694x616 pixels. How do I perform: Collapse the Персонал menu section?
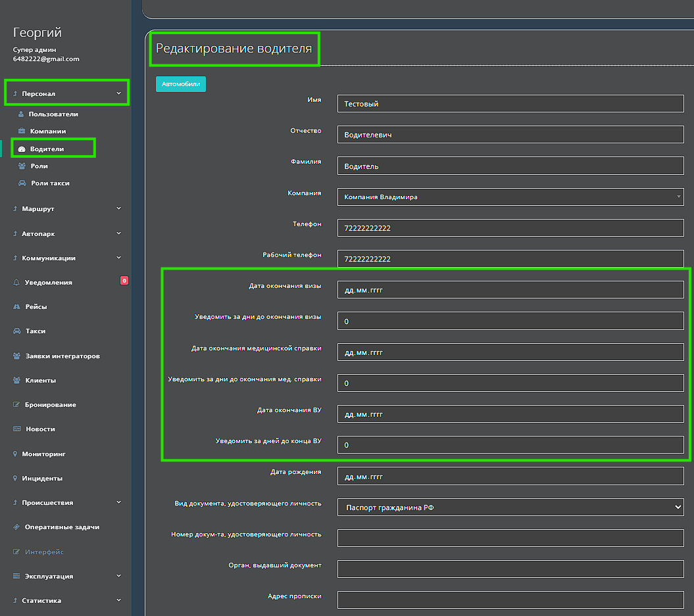click(118, 94)
